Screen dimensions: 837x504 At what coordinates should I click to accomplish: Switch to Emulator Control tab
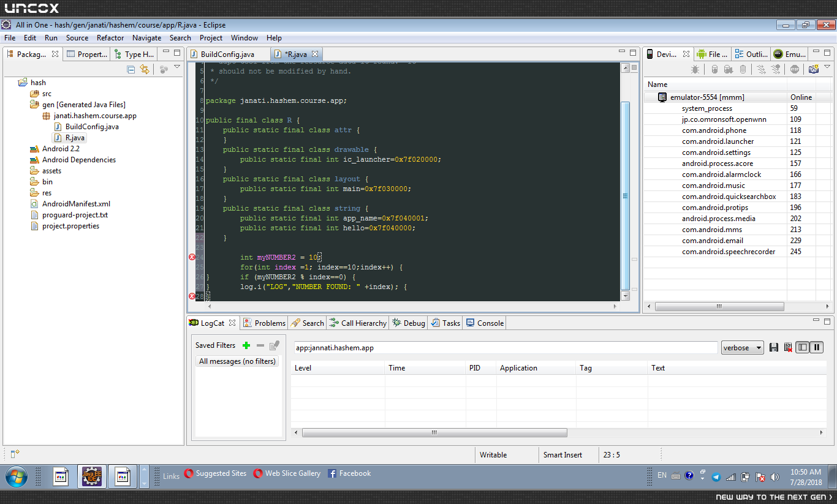pyautogui.click(x=790, y=55)
